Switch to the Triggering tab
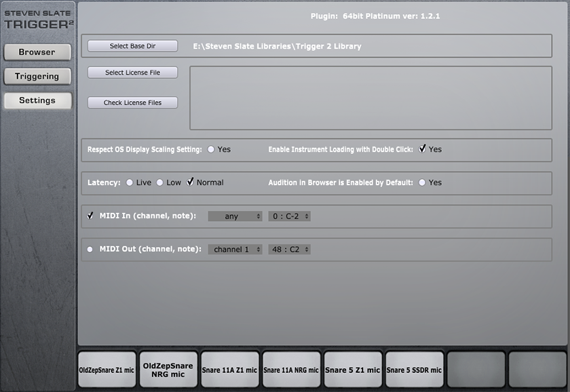 pyautogui.click(x=37, y=76)
